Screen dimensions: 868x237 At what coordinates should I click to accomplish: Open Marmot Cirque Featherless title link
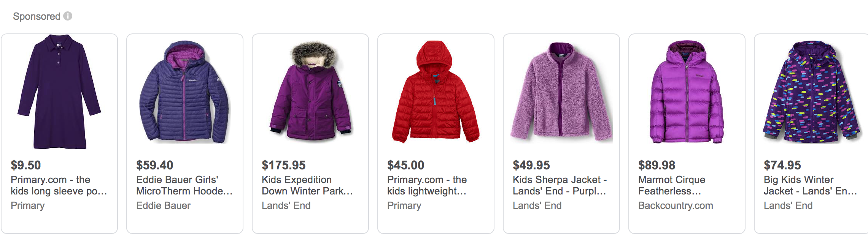point(672,185)
